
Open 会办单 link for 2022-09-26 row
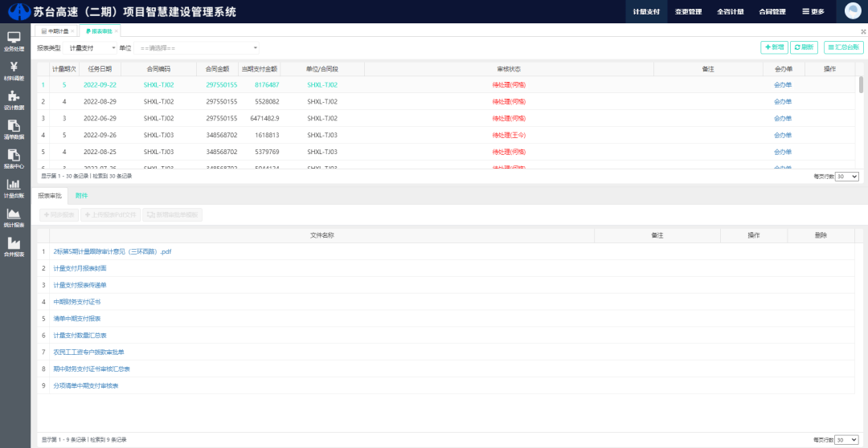pos(783,135)
